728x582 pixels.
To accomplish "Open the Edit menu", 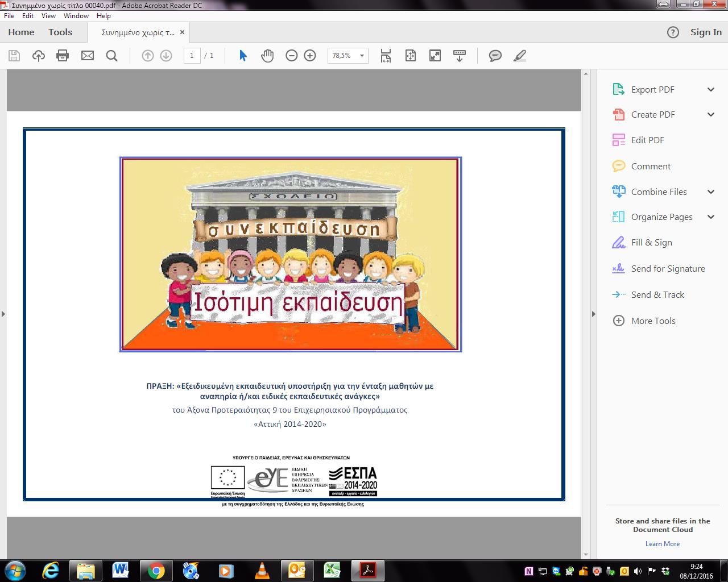I will pyautogui.click(x=28, y=16).
